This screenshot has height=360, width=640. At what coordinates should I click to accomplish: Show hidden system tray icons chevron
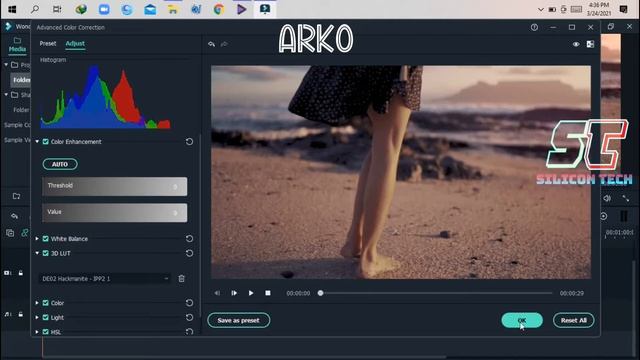click(x=541, y=9)
